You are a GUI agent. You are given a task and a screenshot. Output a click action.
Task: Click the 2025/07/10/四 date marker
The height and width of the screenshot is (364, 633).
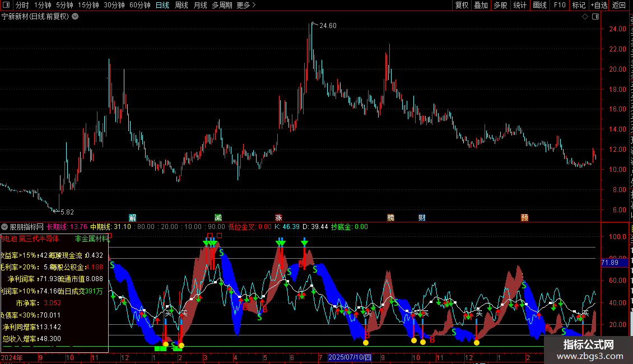pos(350,357)
